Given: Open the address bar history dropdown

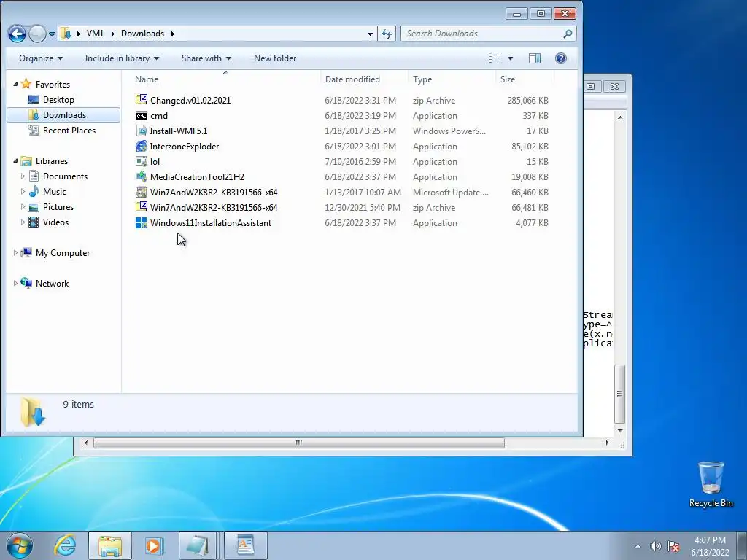Looking at the screenshot, I should click(370, 34).
